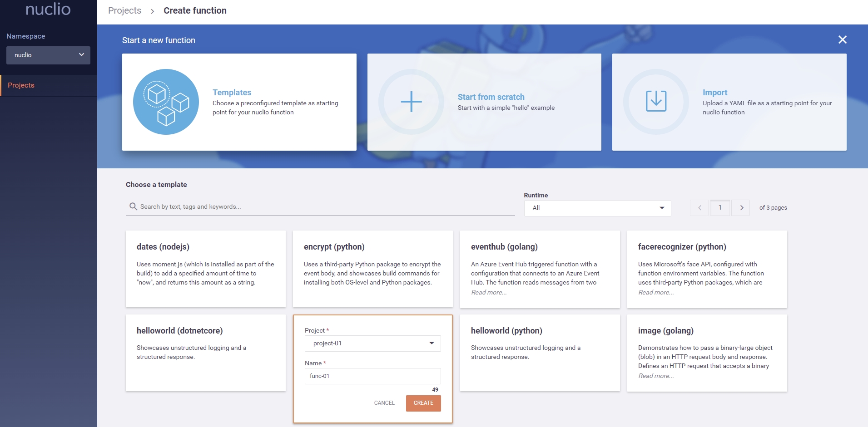Viewport: 868px width, 427px height.
Task: Click the nuclio logo
Action: pos(48,9)
